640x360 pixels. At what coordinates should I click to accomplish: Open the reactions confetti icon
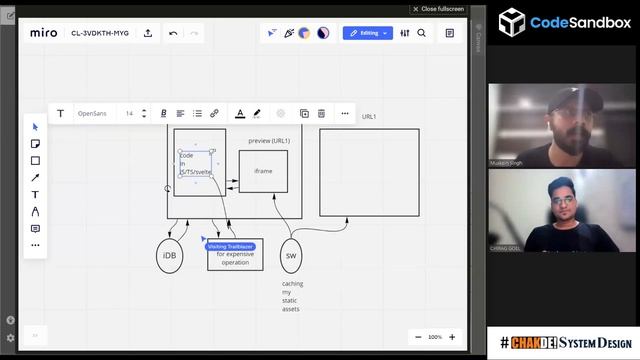[289, 33]
